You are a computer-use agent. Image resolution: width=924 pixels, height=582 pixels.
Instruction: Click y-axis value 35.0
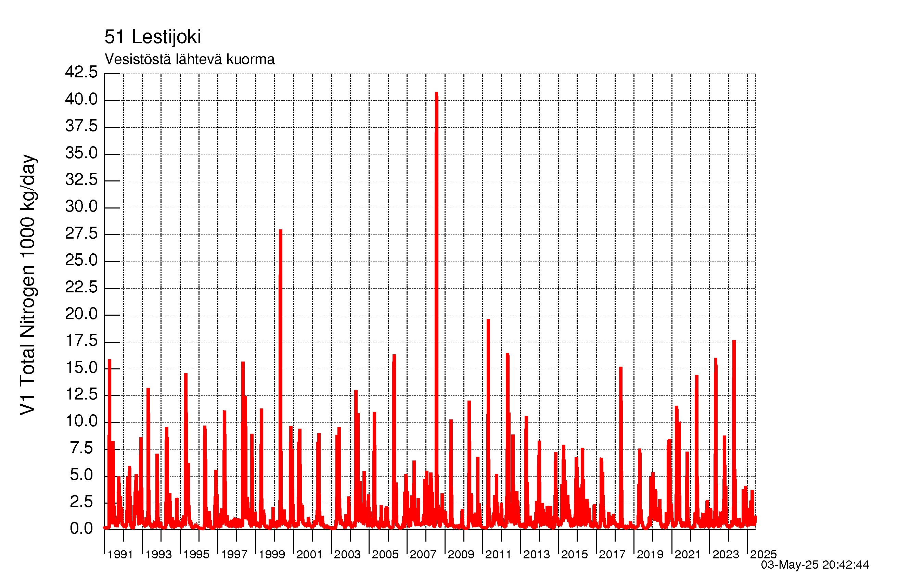[81, 153]
